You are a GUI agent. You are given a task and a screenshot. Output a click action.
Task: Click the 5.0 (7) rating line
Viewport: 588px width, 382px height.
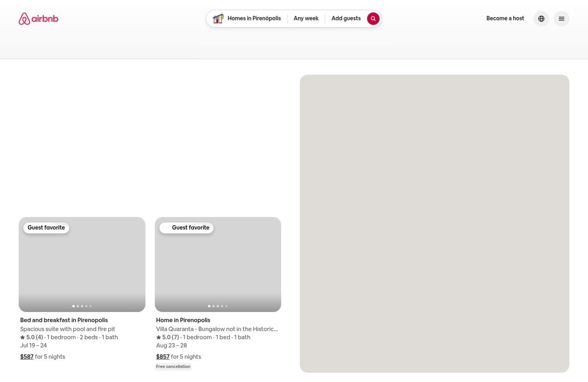coord(203,337)
